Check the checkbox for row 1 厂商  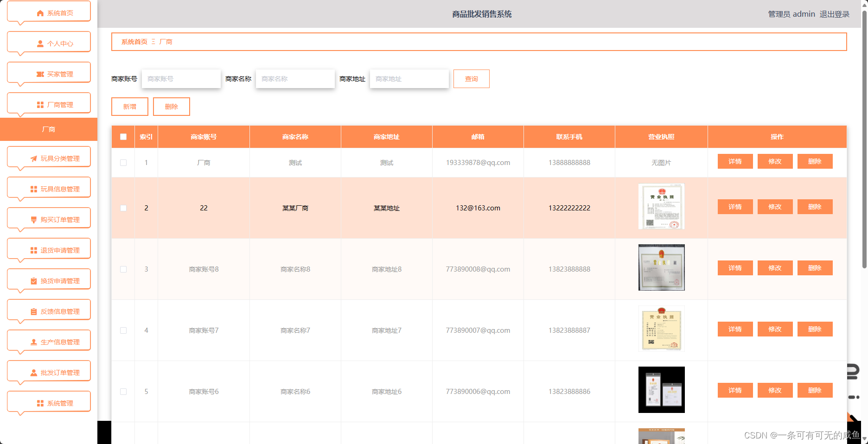click(x=123, y=163)
